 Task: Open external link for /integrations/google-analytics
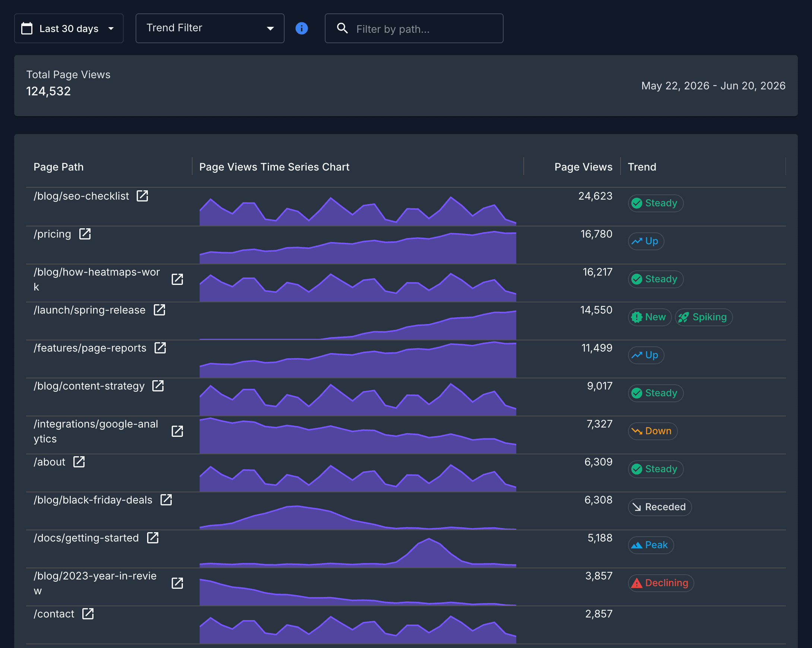pyautogui.click(x=177, y=432)
